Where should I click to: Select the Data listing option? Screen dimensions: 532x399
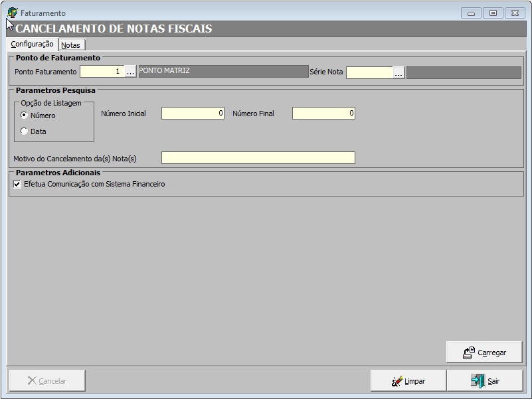click(25, 131)
